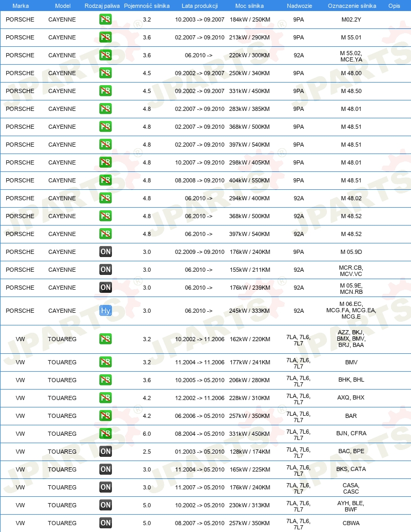
Task: Click the petrol icon in the 298kW / 405KM row
Action: (x=106, y=162)
